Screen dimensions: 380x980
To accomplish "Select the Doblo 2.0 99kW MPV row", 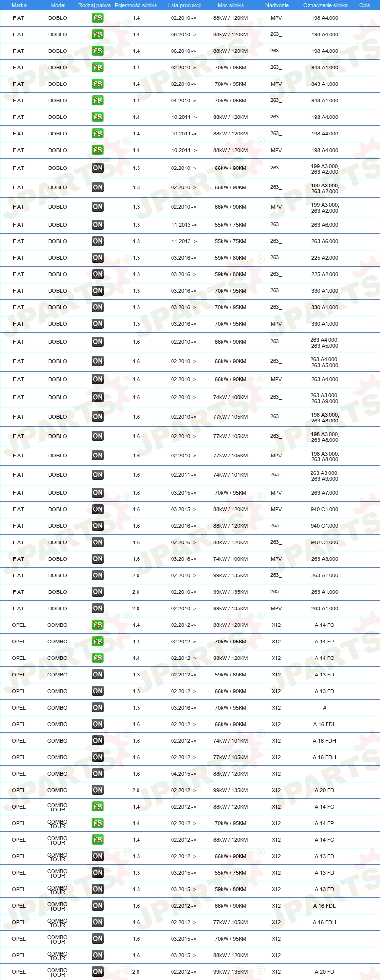I will coord(190,608).
